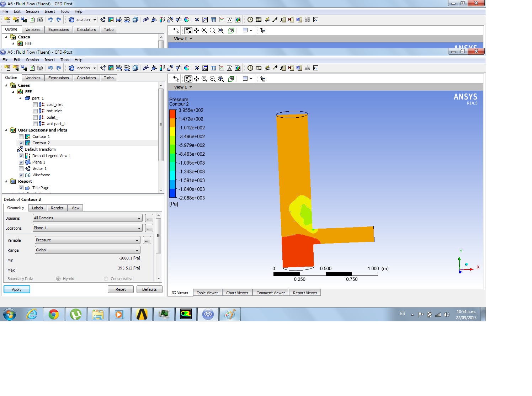This screenshot has height=396, width=532.
Task: Open the View 1 dropdown in front viewer
Action: point(191,87)
